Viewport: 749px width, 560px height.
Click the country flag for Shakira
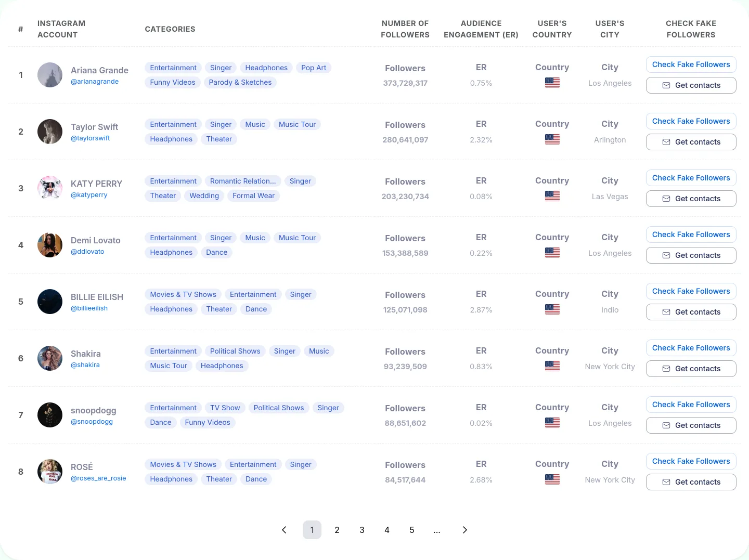(552, 366)
